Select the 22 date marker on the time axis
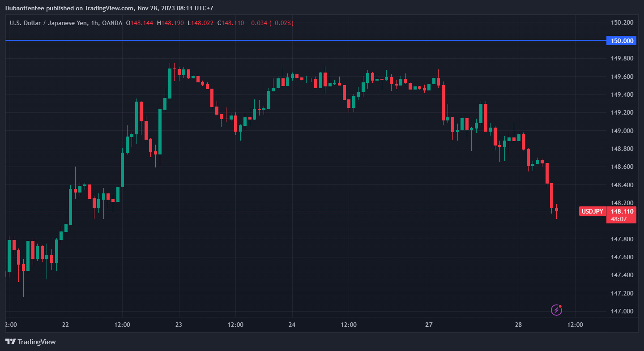Screen dimensions: 644x351 pyautogui.click(x=65, y=325)
